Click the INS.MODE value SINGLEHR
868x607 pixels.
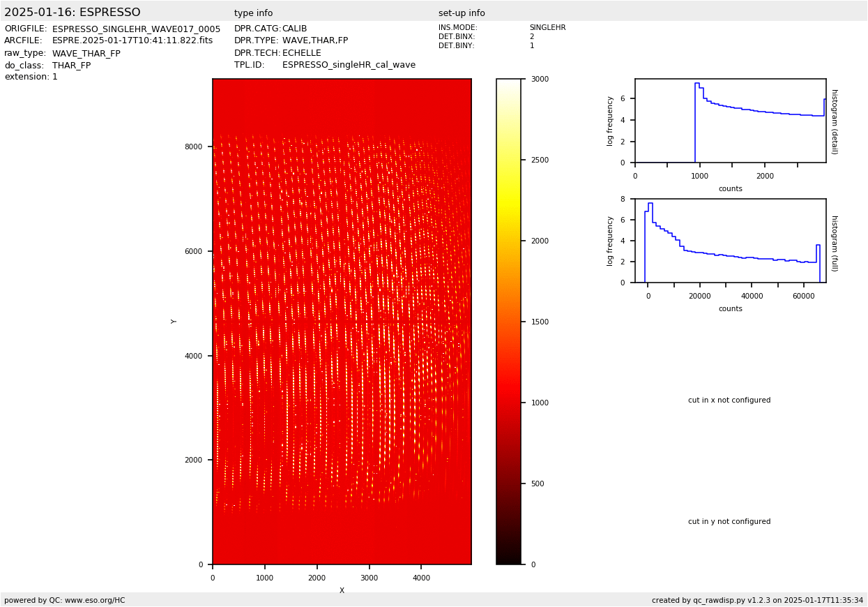pyautogui.click(x=547, y=28)
